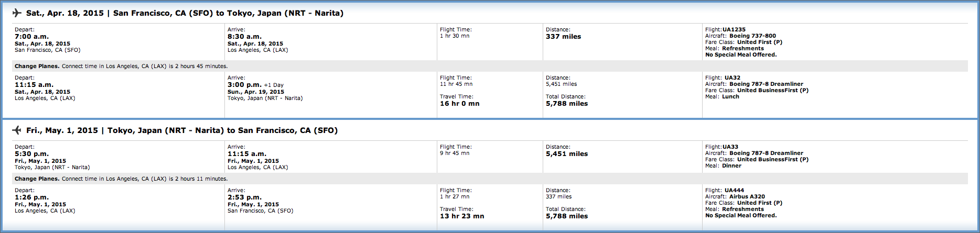Click the return flight airplane icon
This screenshot has height=233, width=980.
pos(17,130)
